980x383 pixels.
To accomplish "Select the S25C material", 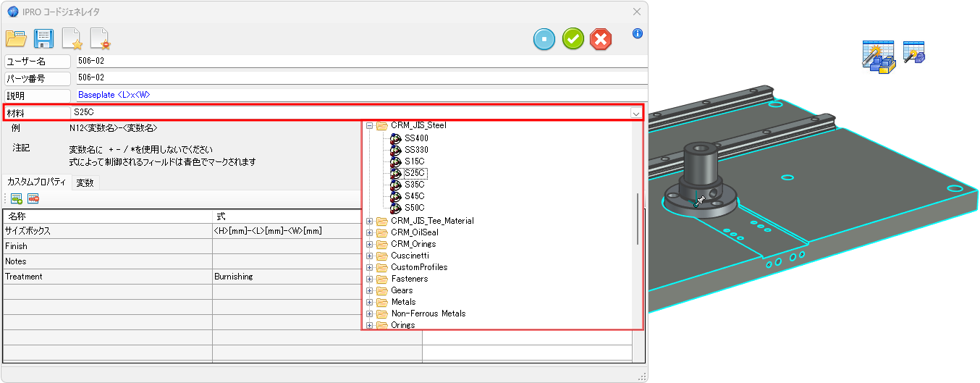I will tap(415, 172).
